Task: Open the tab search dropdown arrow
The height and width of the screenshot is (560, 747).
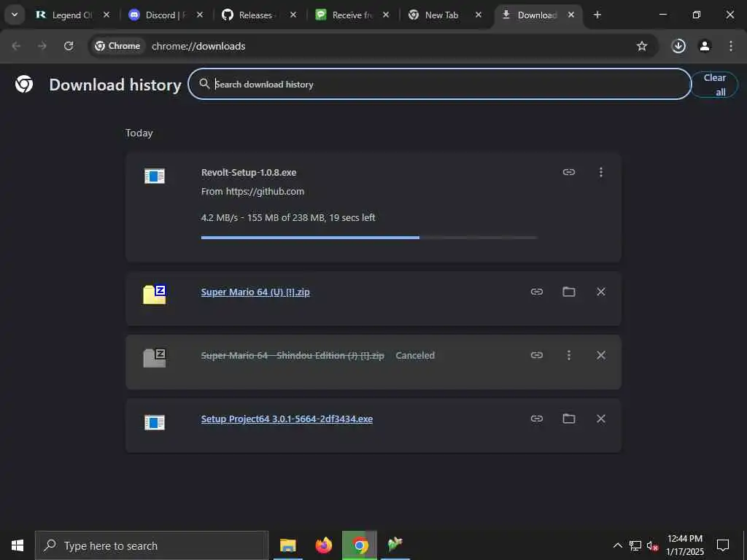Action: point(15,15)
